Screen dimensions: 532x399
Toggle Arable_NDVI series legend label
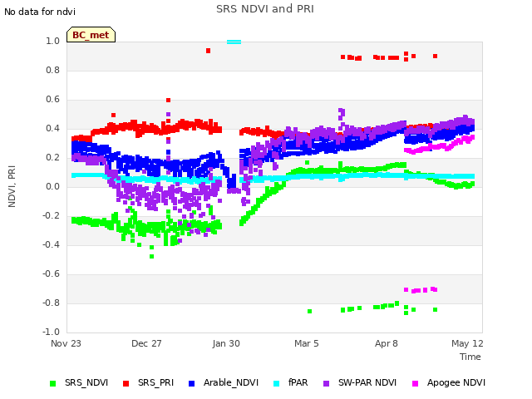click(x=231, y=382)
